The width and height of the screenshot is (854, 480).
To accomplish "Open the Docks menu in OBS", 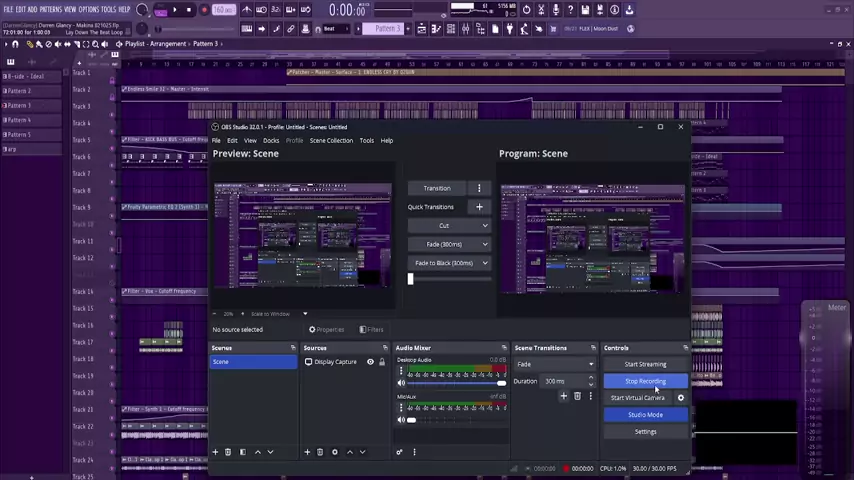I will tap(271, 140).
